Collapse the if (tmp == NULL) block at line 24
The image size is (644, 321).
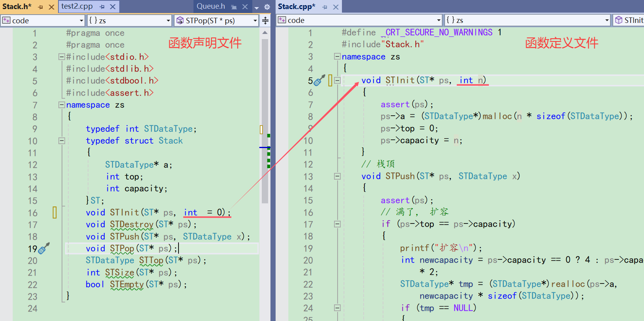tap(337, 308)
